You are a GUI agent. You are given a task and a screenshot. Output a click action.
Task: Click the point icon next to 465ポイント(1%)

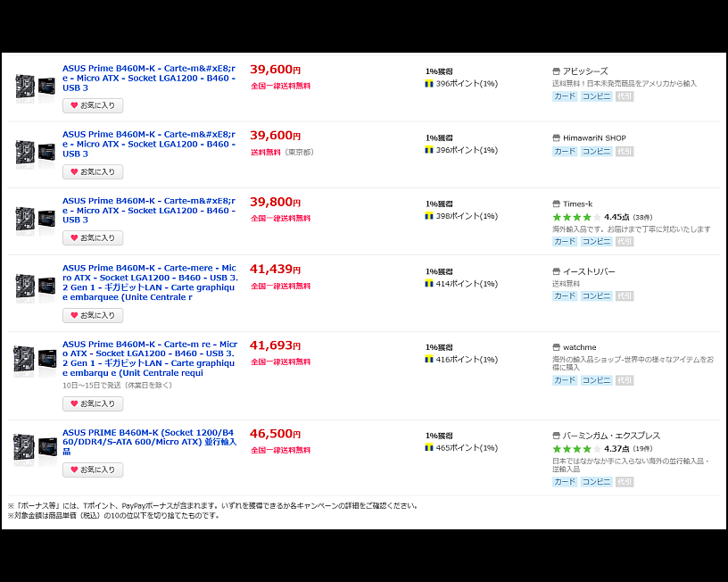(x=427, y=446)
